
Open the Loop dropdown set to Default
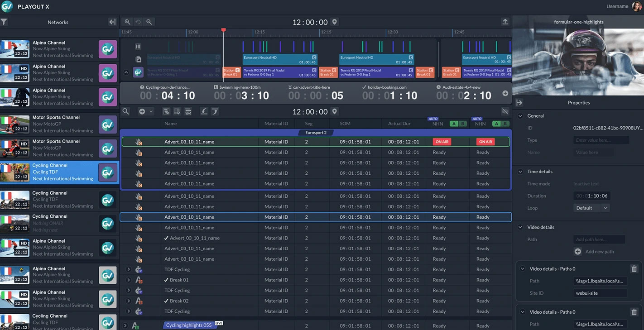(x=592, y=208)
